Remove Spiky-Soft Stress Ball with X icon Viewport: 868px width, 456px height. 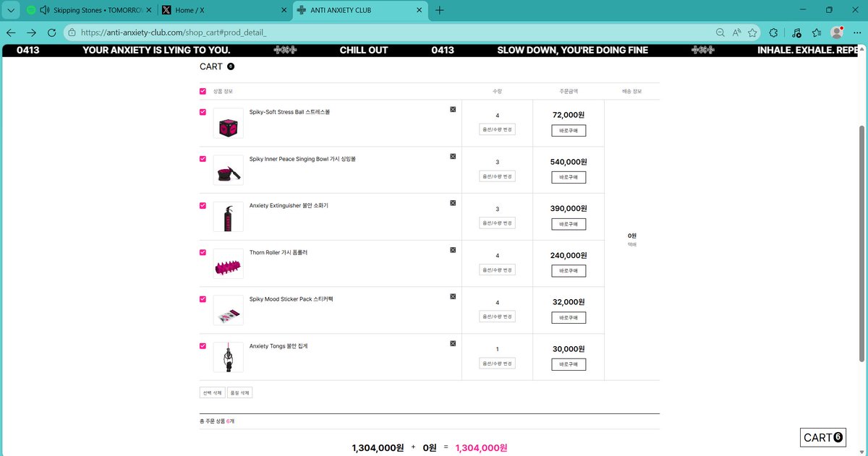click(x=453, y=109)
